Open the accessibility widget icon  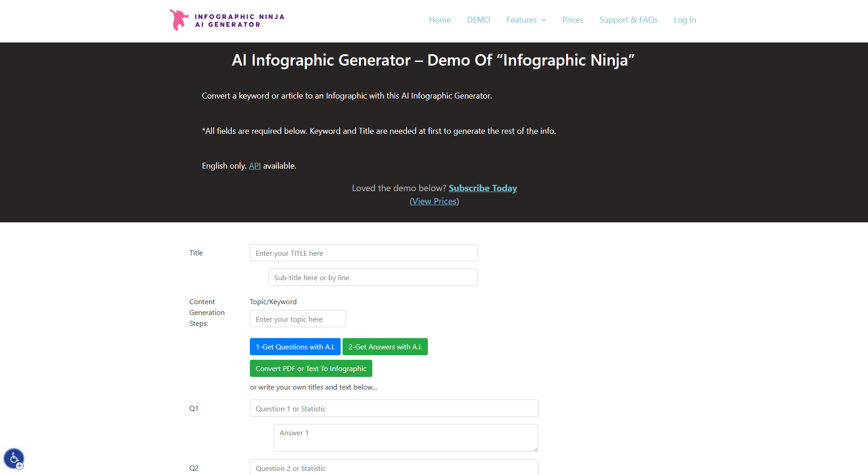pos(14,459)
